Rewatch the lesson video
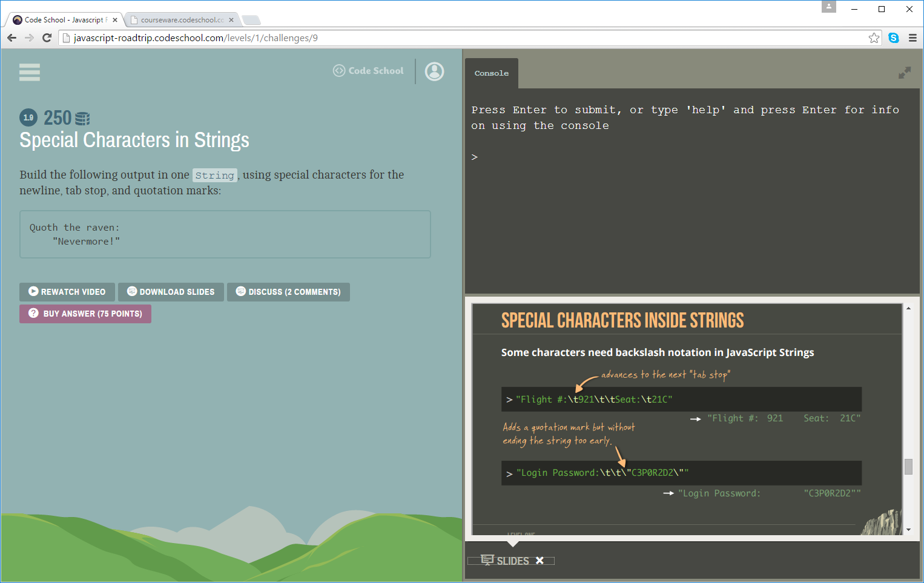924x583 pixels. coord(67,292)
